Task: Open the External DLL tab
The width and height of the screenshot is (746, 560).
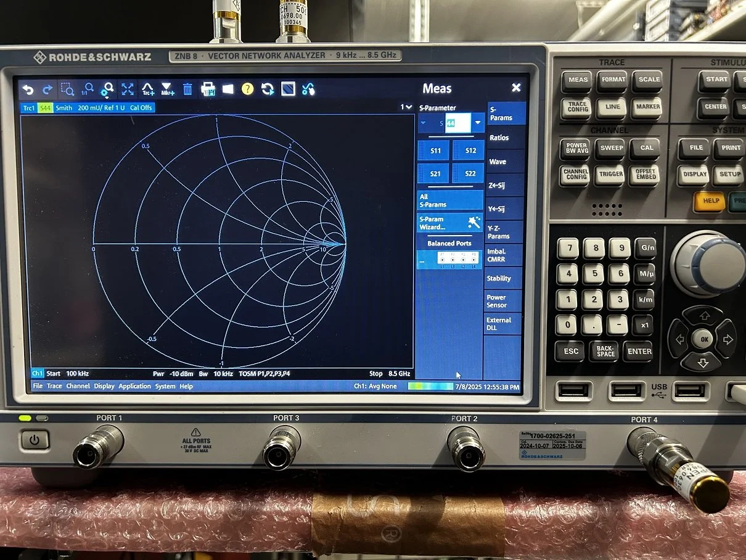Action: tap(502, 324)
